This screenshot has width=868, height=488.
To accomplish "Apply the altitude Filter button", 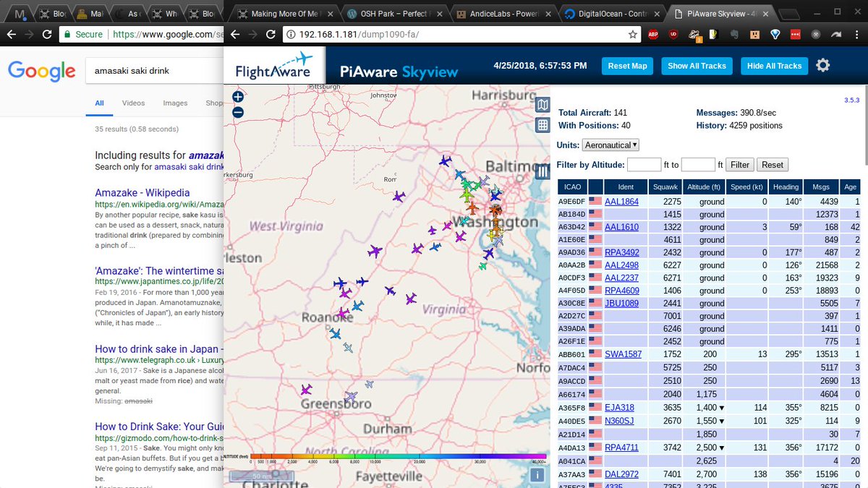I will (739, 165).
